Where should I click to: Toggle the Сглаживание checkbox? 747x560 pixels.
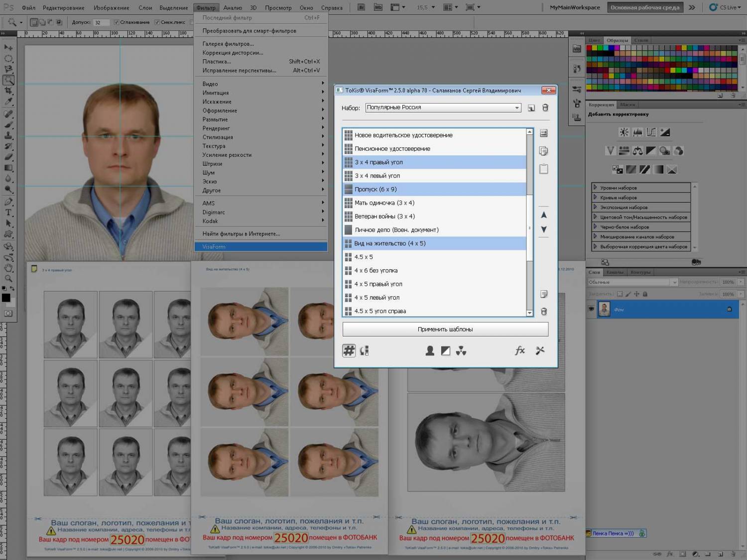pos(116,22)
